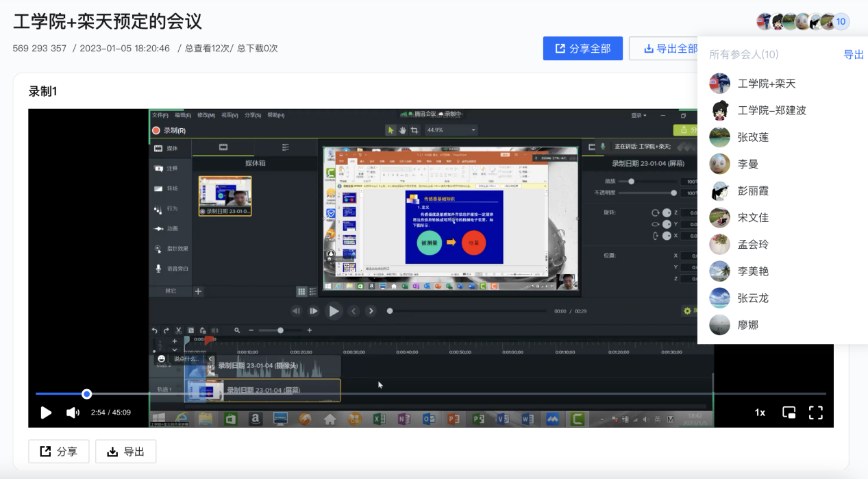Enter fullscreen video mode
The height and width of the screenshot is (479, 868).
tap(815, 413)
